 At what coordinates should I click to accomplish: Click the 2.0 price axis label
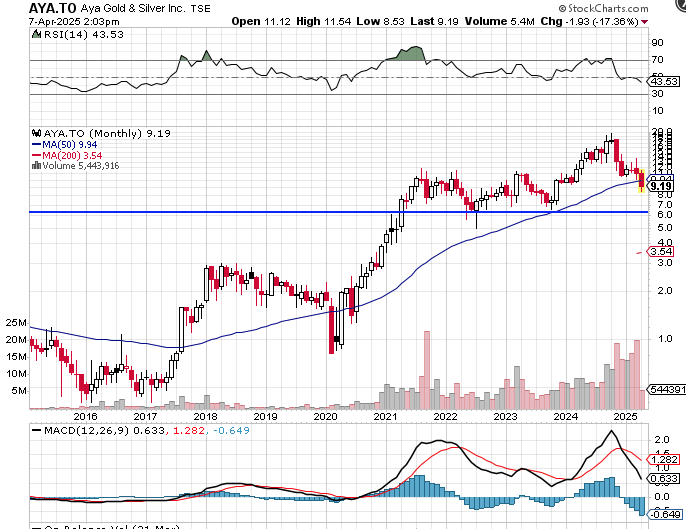(665, 291)
